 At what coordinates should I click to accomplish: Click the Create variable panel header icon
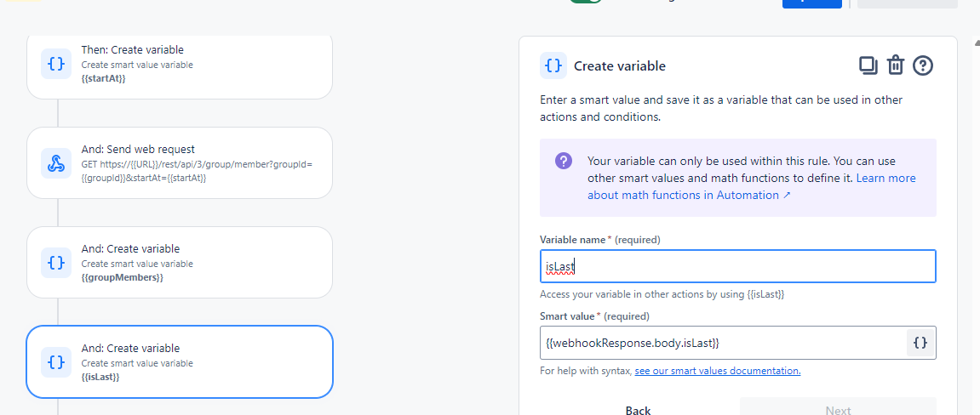click(553, 65)
